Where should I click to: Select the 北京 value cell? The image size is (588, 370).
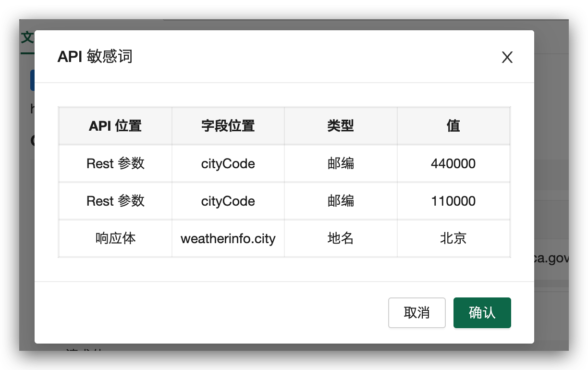tap(453, 238)
